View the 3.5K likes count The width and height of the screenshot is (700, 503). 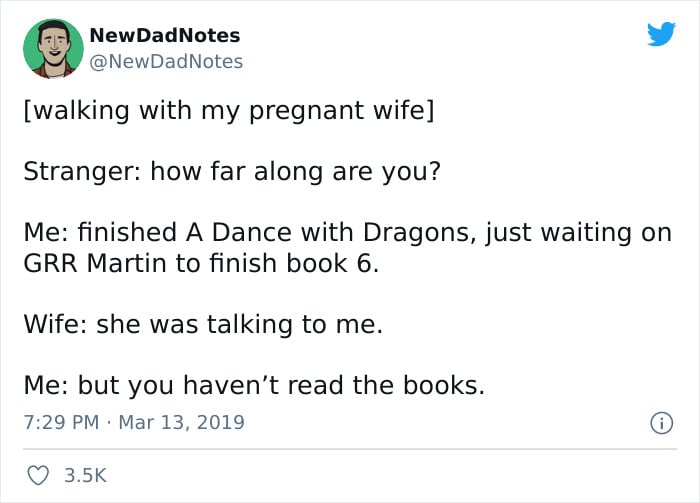click(85, 475)
